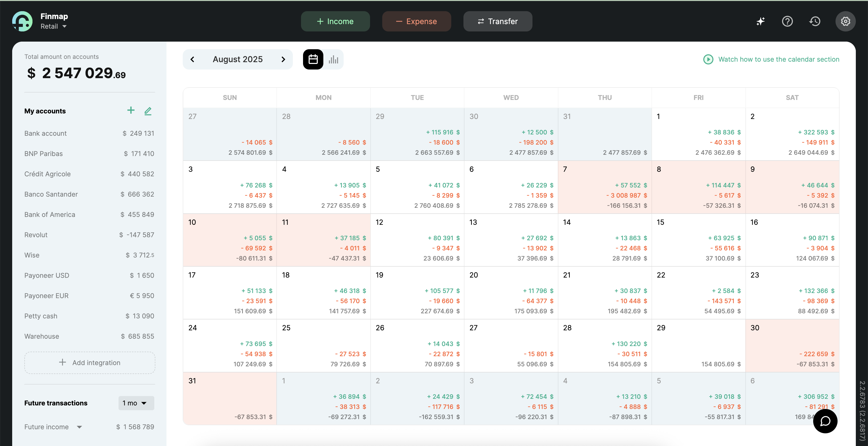Click expense - 222 659 $ on August 30

pyautogui.click(x=817, y=354)
